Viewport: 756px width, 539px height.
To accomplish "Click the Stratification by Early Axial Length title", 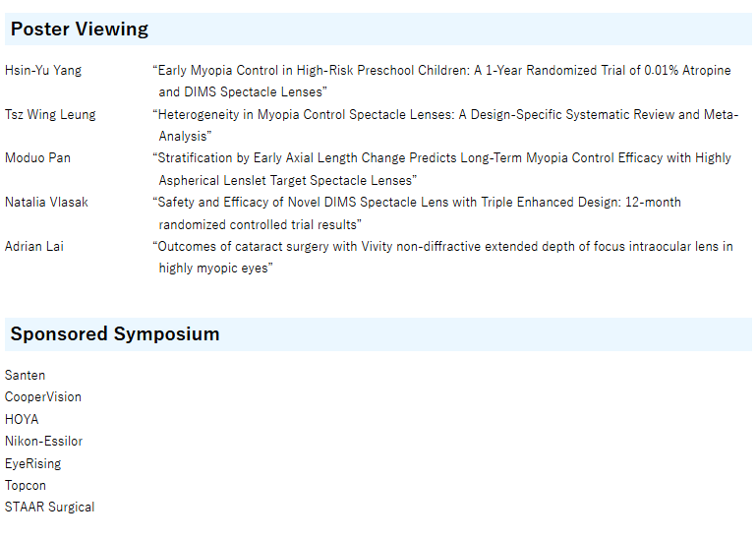I will pos(441,158).
